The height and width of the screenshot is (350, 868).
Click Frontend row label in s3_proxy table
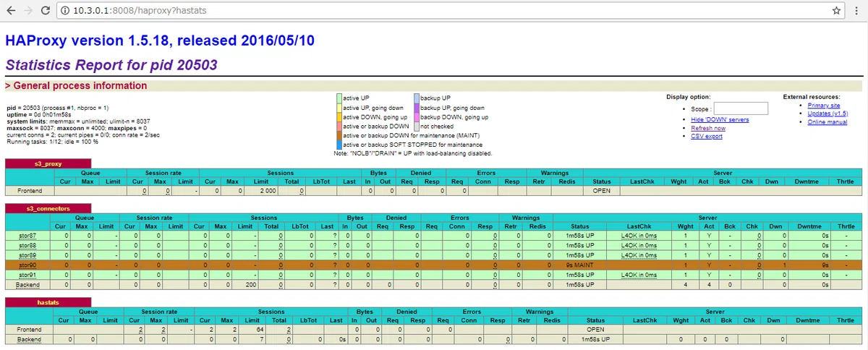(x=30, y=191)
